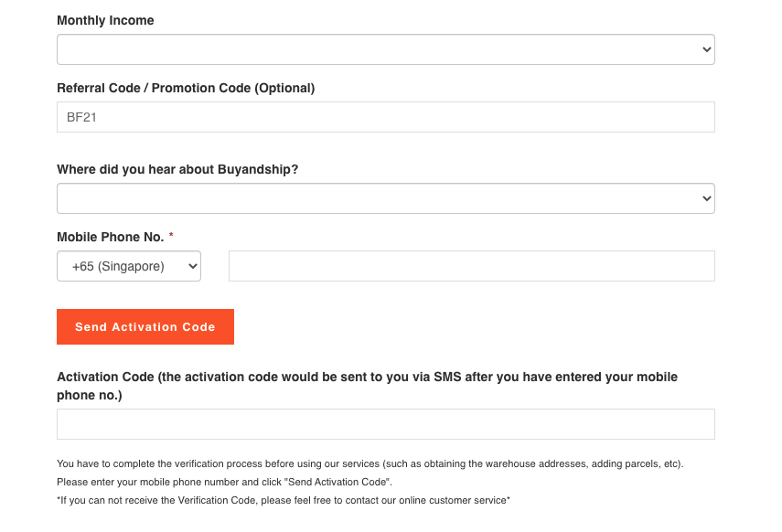Open the Monthly Income dropdown
The height and width of the screenshot is (532, 782).
click(x=386, y=49)
